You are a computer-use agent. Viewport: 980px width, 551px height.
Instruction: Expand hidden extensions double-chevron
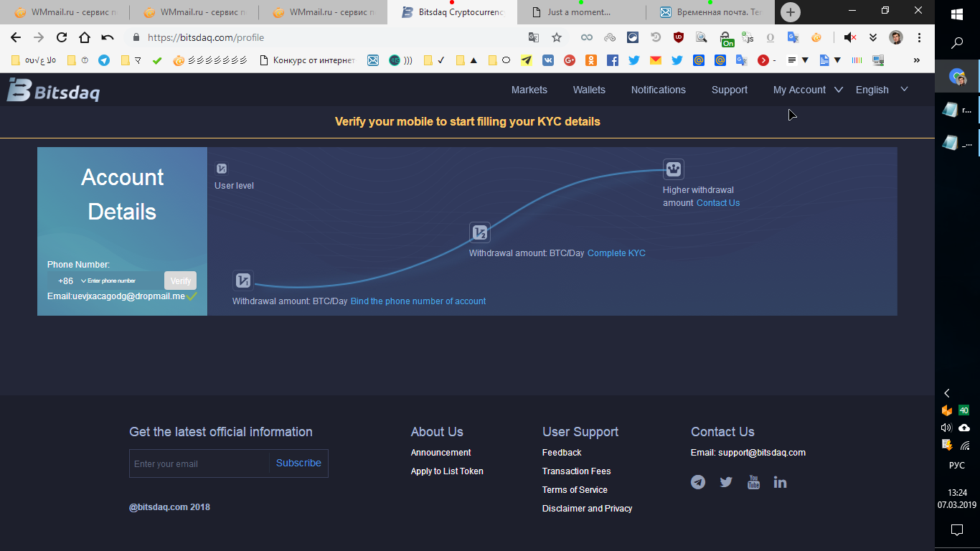tap(873, 37)
